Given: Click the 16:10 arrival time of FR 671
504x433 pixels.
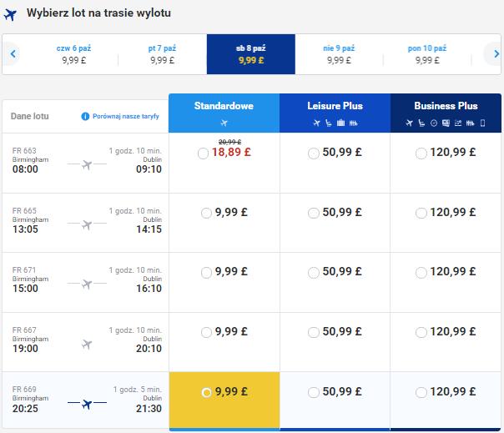Looking at the screenshot, I should click(x=149, y=289).
